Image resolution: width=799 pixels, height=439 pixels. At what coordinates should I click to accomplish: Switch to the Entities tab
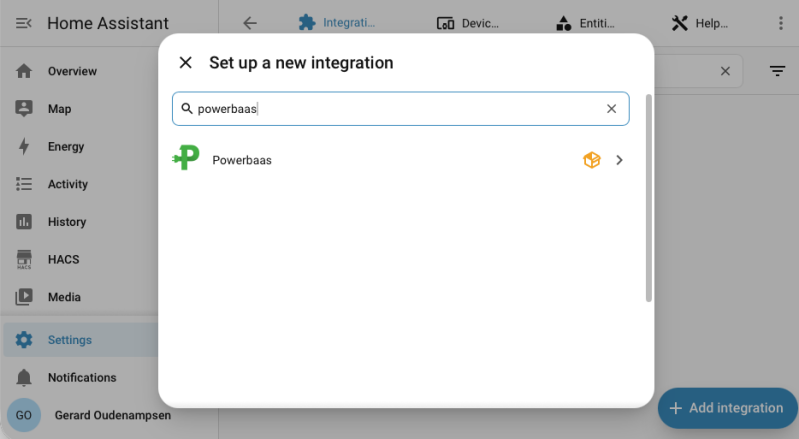(585, 23)
